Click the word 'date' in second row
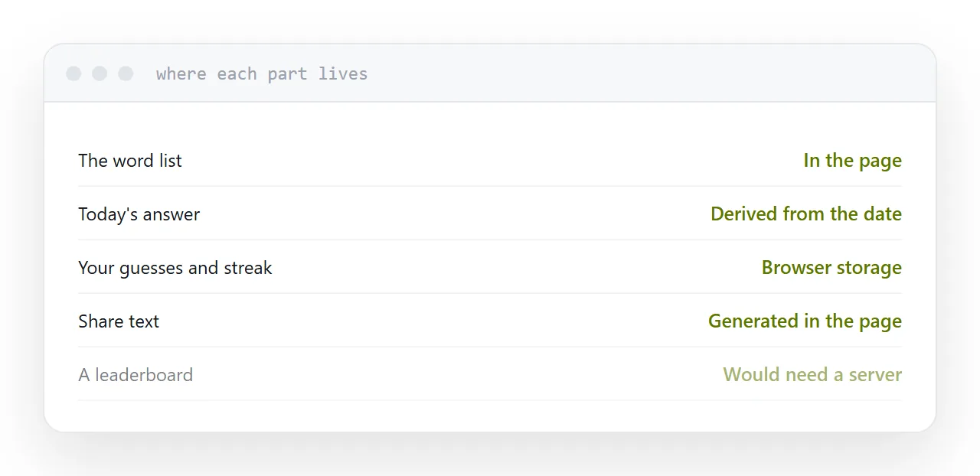Screen dimensions: 980x476 [x=882, y=214]
